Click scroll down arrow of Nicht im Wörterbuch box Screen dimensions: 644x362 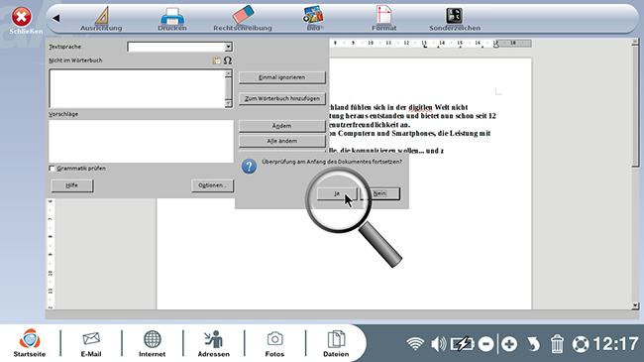(229, 104)
